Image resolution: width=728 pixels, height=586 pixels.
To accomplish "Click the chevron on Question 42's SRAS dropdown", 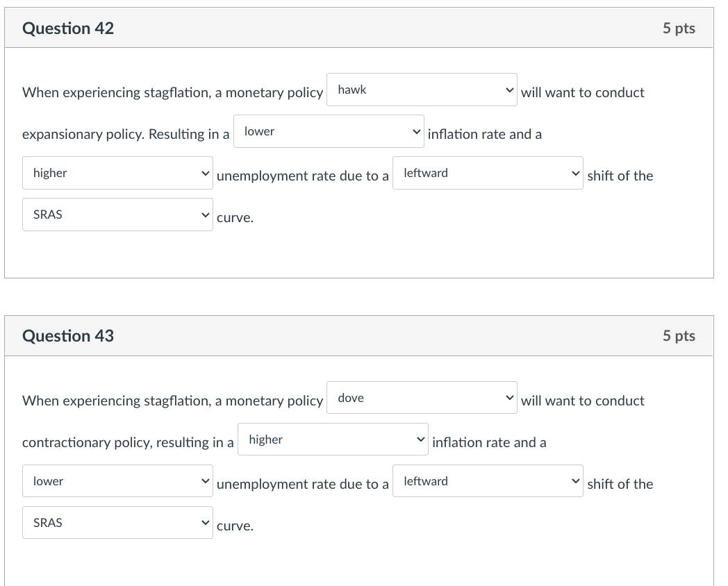I will (x=204, y=215).
